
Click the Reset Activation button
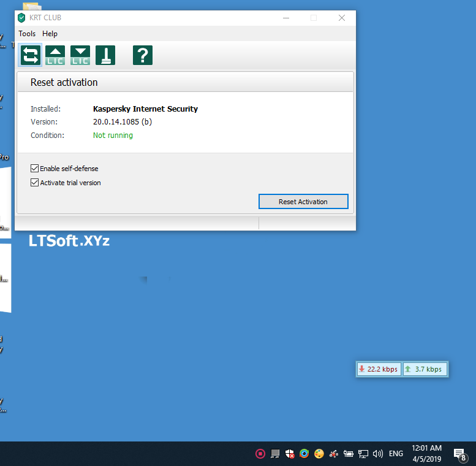tap(303, 201)
